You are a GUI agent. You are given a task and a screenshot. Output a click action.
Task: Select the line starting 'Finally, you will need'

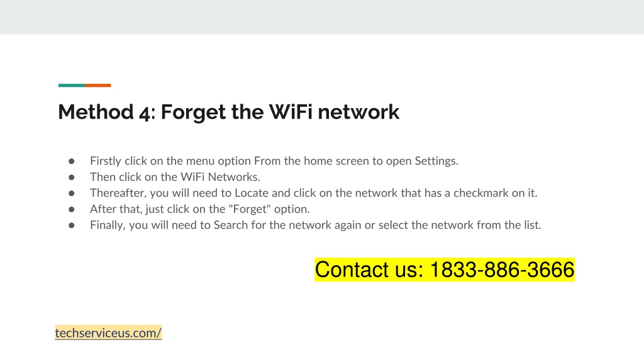(316, 225)
